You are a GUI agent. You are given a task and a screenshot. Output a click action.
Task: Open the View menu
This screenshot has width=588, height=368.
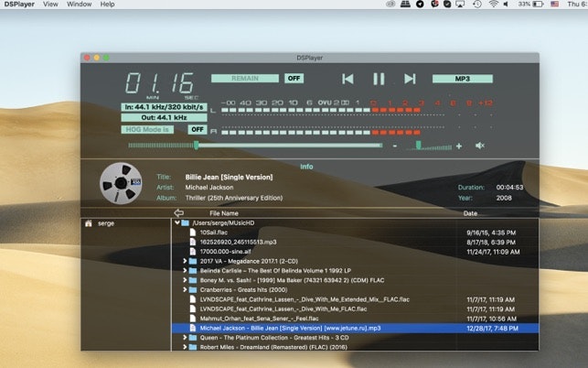(50, 5)
